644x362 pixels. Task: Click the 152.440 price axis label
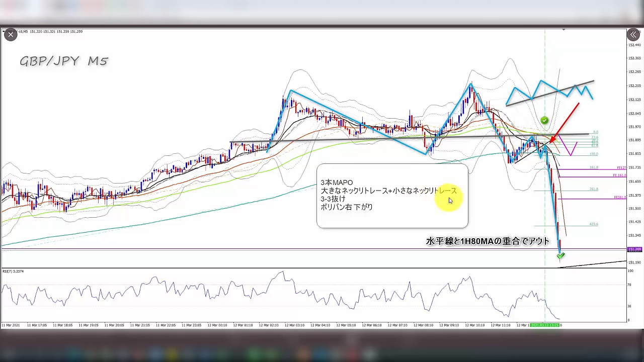point(634,45)
